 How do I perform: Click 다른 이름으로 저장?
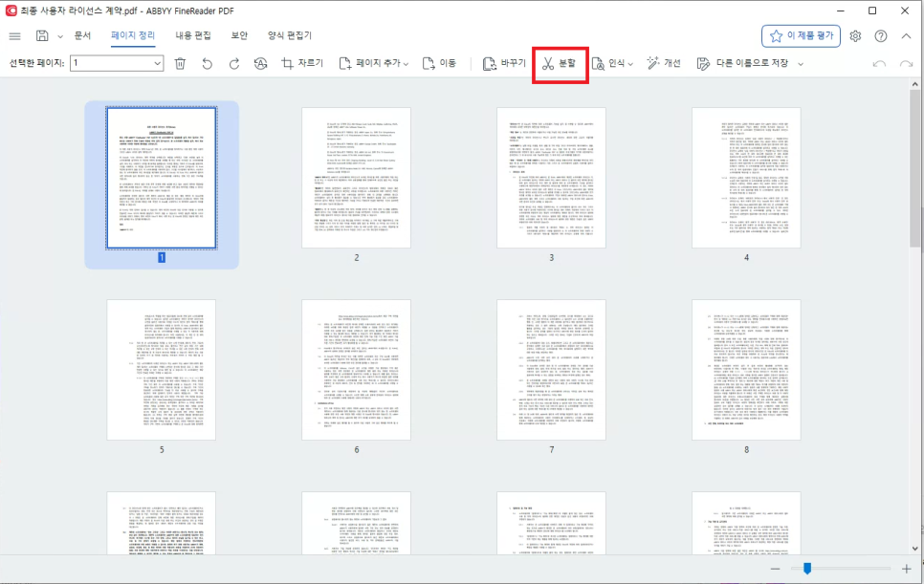(x=742, y=63)
